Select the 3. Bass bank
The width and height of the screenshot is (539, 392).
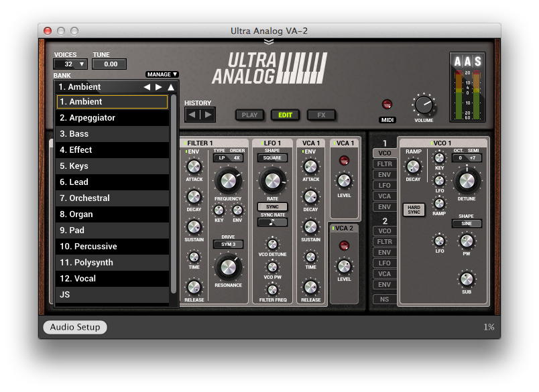point(113,134)
